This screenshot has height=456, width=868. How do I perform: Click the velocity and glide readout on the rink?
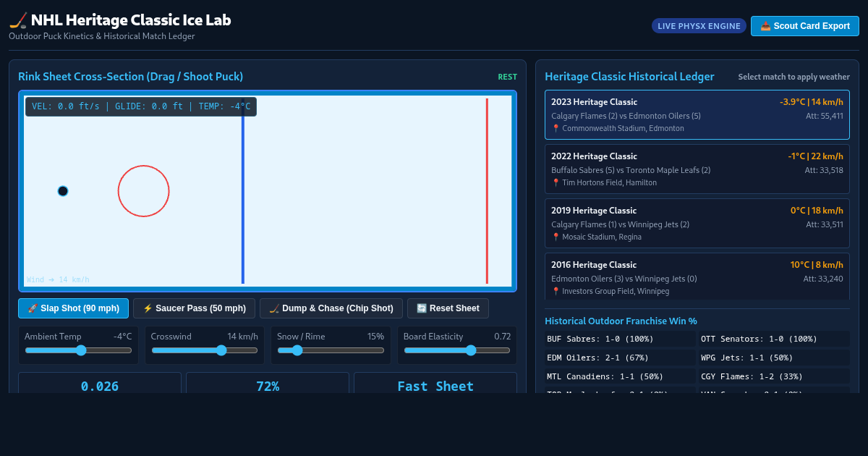[x=141, y=106]
